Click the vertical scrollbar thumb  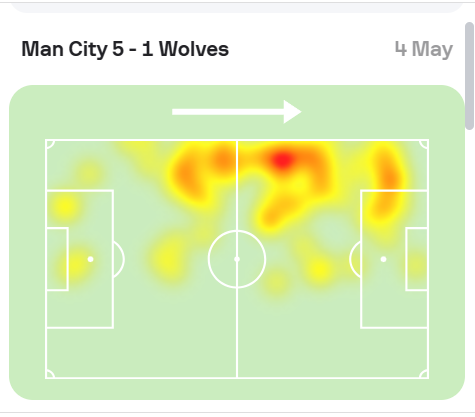(x=470, y=76)
